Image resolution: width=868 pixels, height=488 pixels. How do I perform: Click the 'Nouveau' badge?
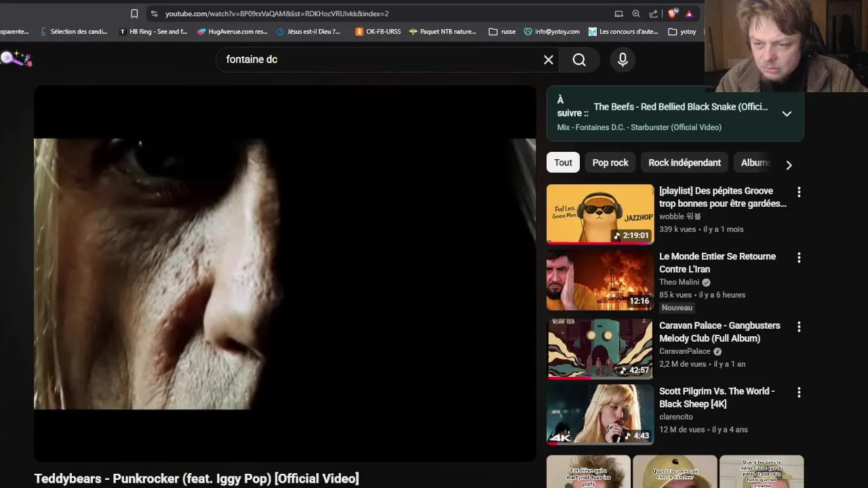pyautogui.click(x=677, y=308)
